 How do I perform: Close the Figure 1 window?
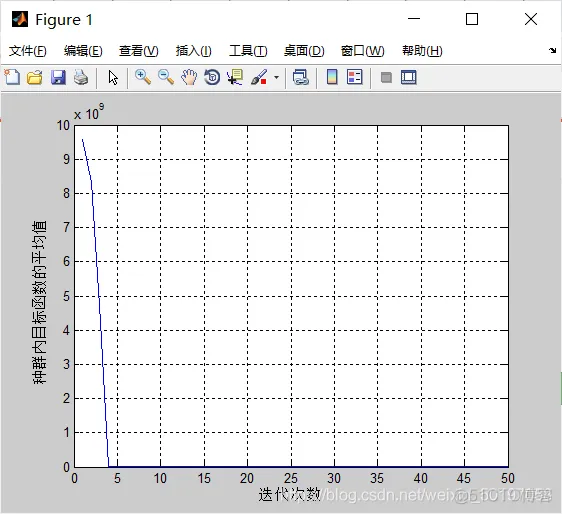coord(531,19)
